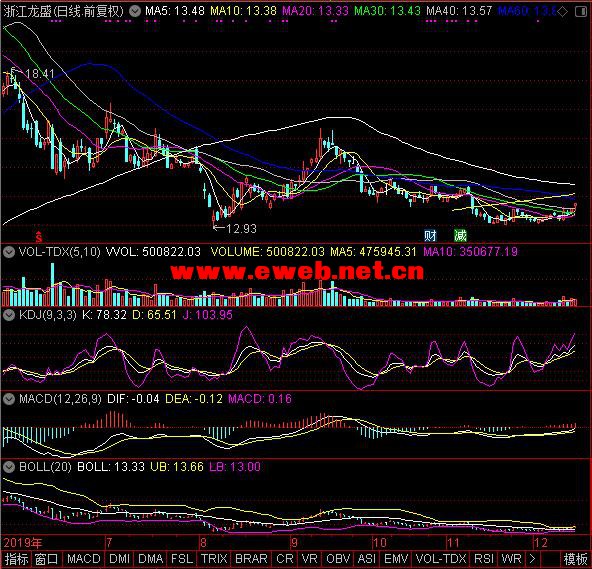Screen dimensions: 592x569
Task: Expand the VOL-TDX indicator panel dropdown
Action: click(x=9, y=252)
